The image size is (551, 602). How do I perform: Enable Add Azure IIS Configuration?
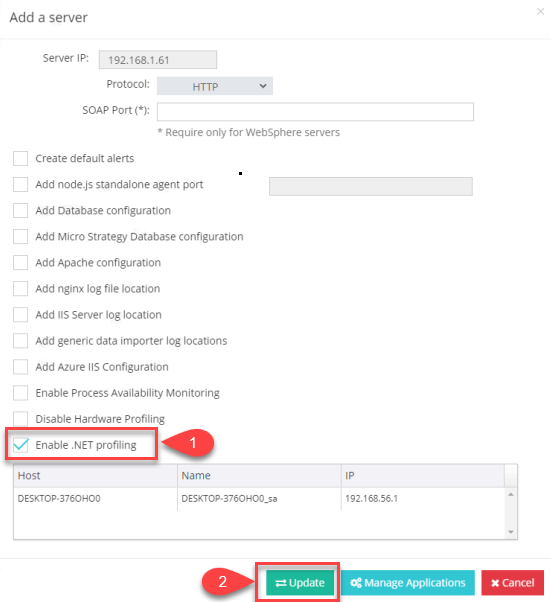[x=20, y=367]
